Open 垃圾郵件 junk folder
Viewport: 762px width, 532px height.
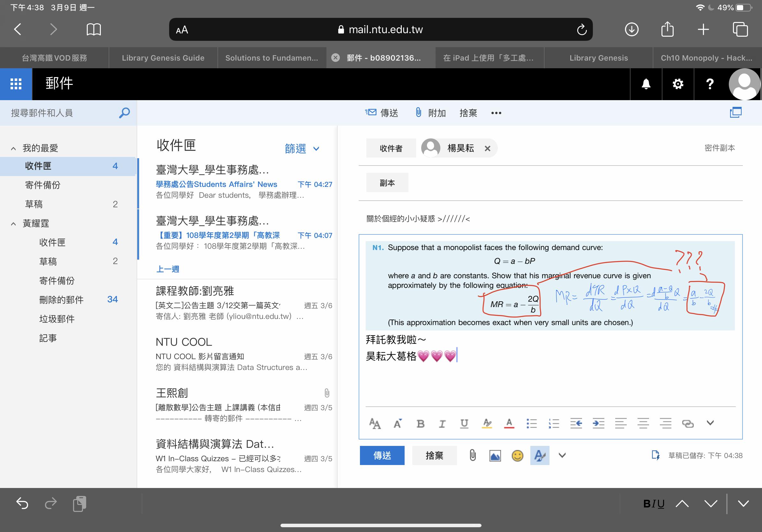coord(68,319)
